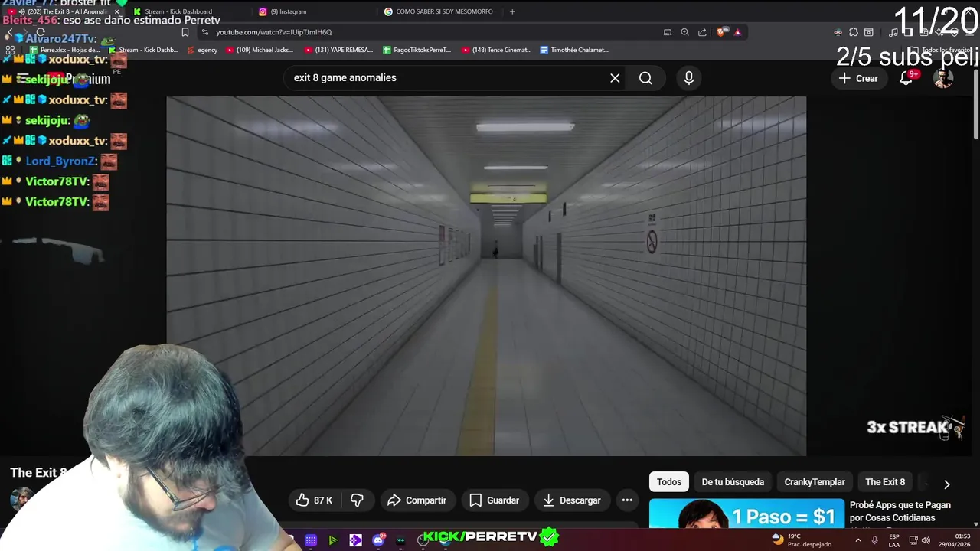Dislike the video with thumbs-down
The height and width of the screenshot is (551, 980).
(357, 500)
